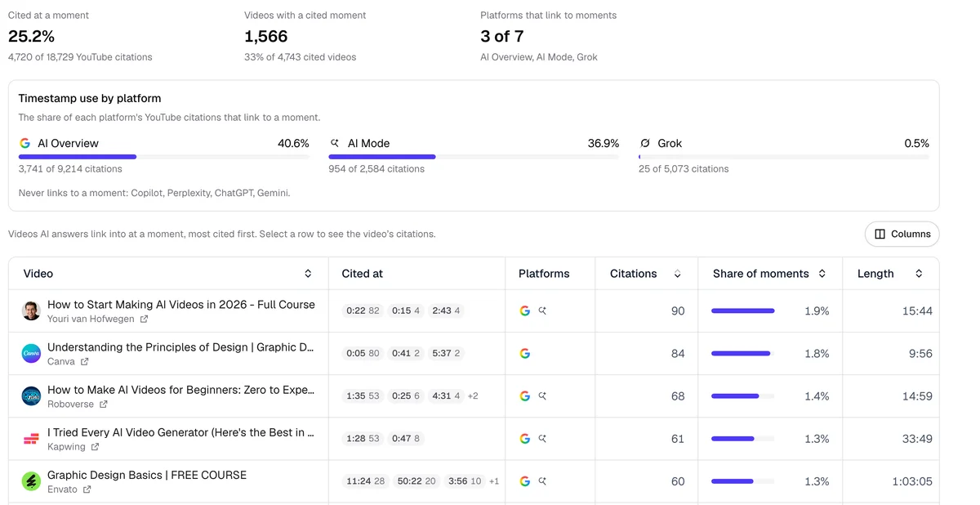The height and width of the screenshot is (505, 980).
Task: Click the Envato channel avatar
Action: pos(31,481)
